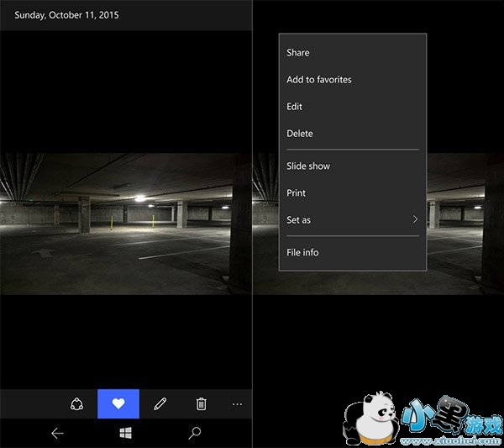
Task: Tap the Windows Start logo button
Action: click(126, 433)
